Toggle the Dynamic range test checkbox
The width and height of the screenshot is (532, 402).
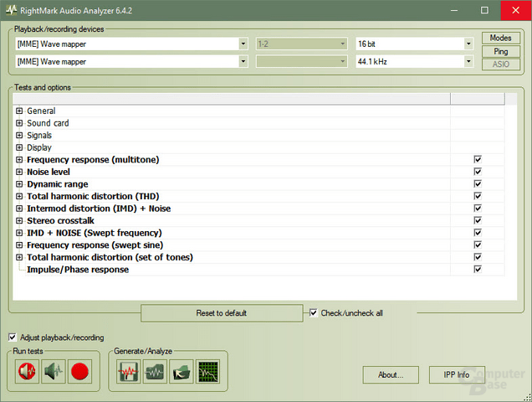click(x=478, y=184)
